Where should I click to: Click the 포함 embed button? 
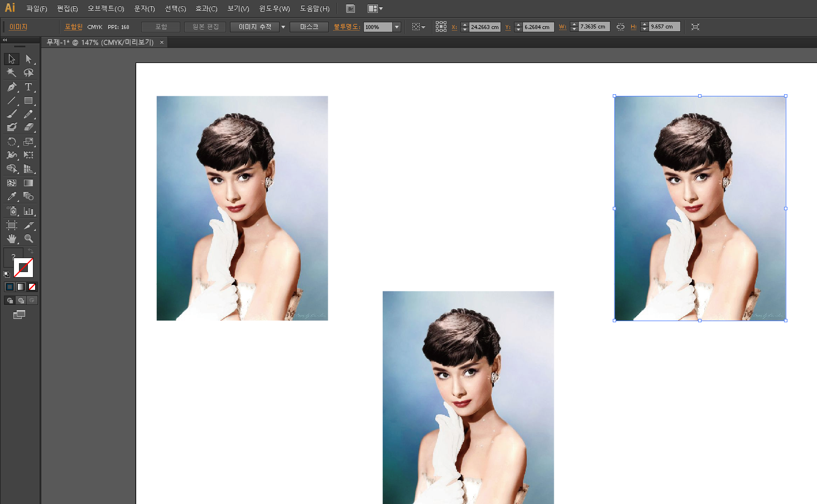tap(161, 27)
